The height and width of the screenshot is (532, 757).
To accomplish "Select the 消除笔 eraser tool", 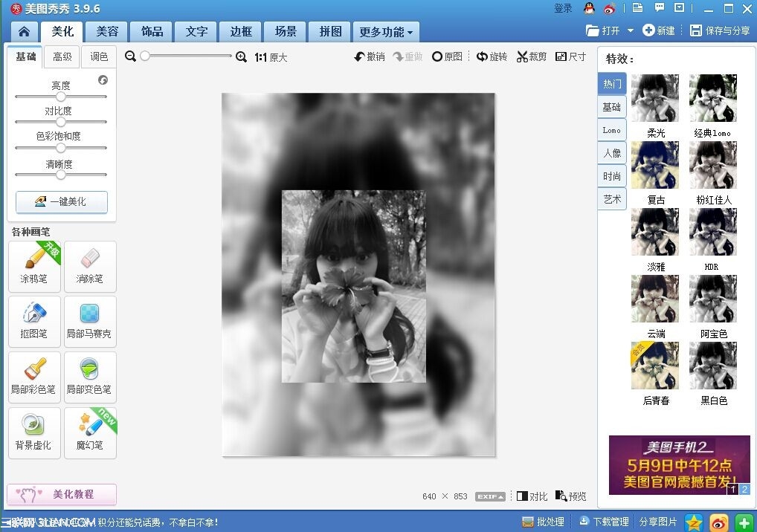I will [90, 267].
